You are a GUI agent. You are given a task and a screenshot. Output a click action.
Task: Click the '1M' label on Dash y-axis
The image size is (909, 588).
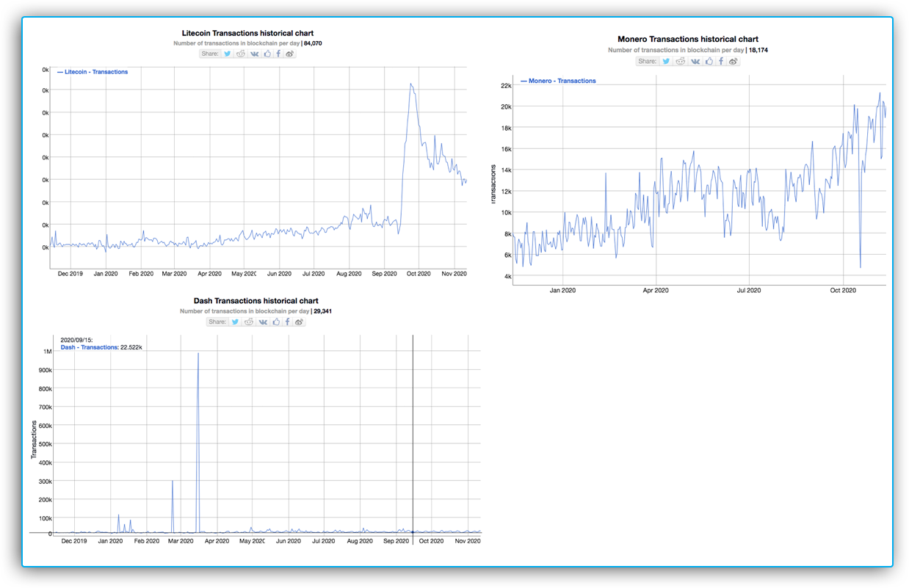pos(48,352)
